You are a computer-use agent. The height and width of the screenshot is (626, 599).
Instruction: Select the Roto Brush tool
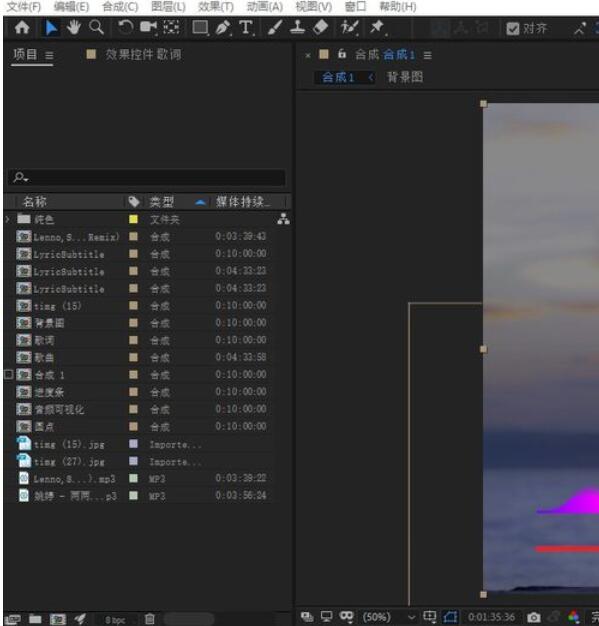[x=349, y=28]
